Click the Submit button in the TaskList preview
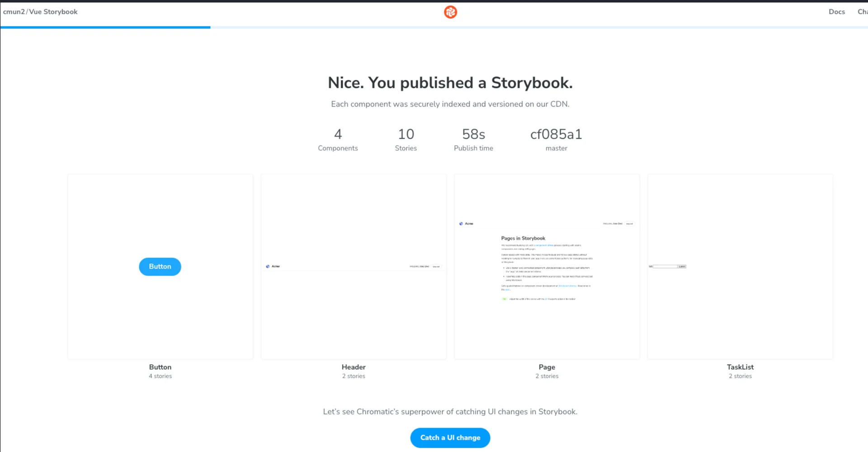Viewport: 868px width, 452px height. (x=682, y=267)
